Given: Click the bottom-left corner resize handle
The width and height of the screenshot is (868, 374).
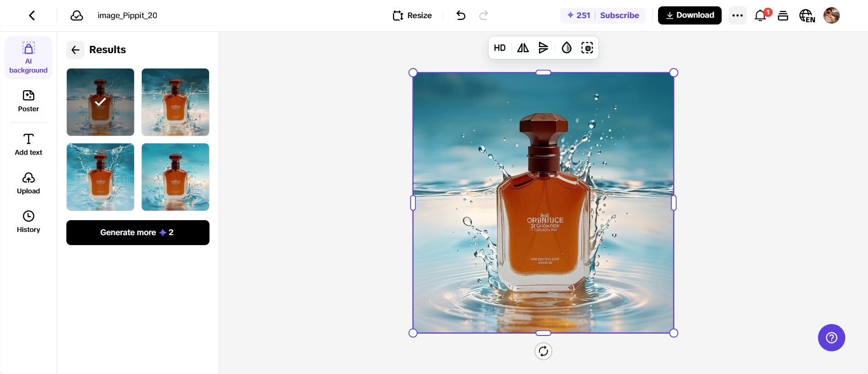Looking at the screenshot, I should tap(413, 333).
